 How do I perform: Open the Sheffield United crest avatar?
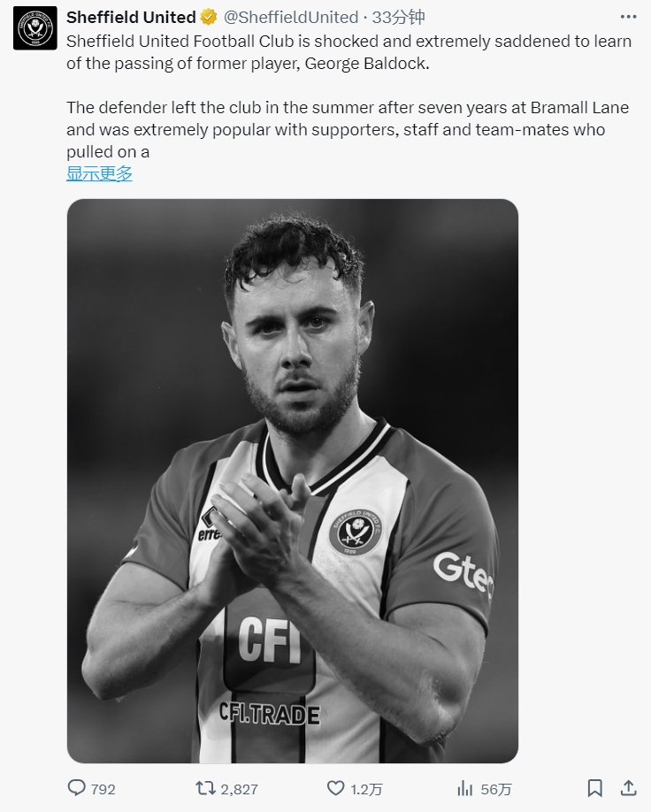click(34, 28)
